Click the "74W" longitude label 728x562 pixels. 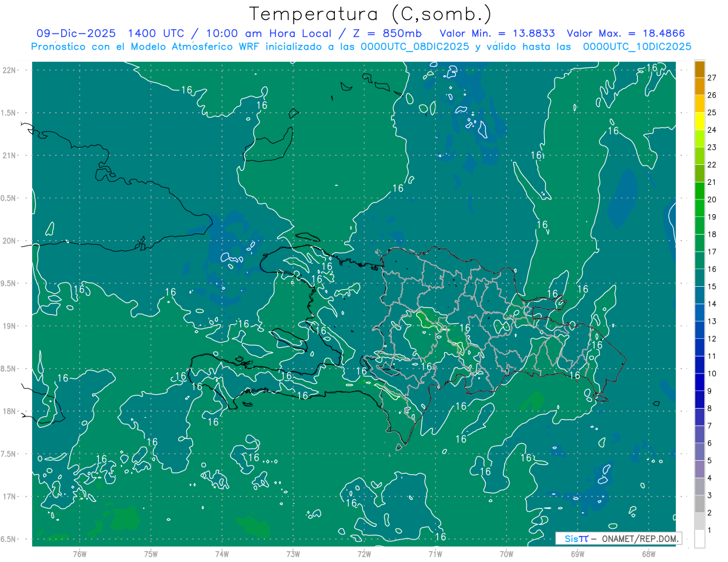pyautogui.click(x=222, y=554)
